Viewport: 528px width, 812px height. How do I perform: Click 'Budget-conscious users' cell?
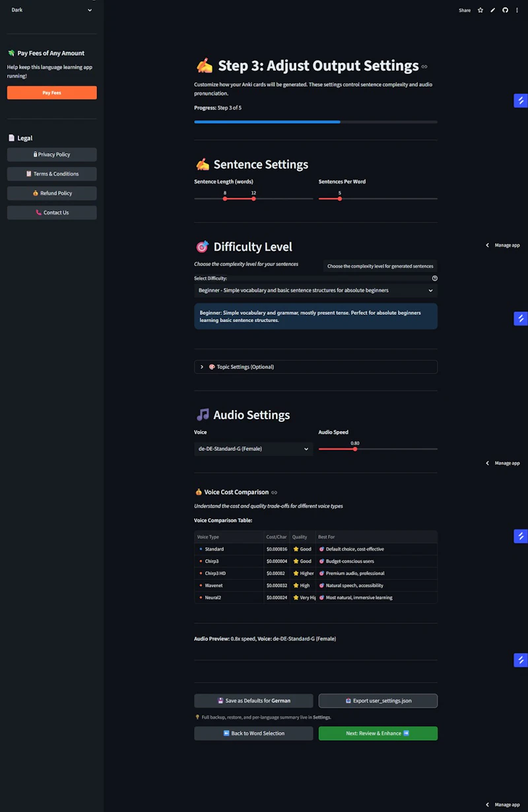(376, 561)
